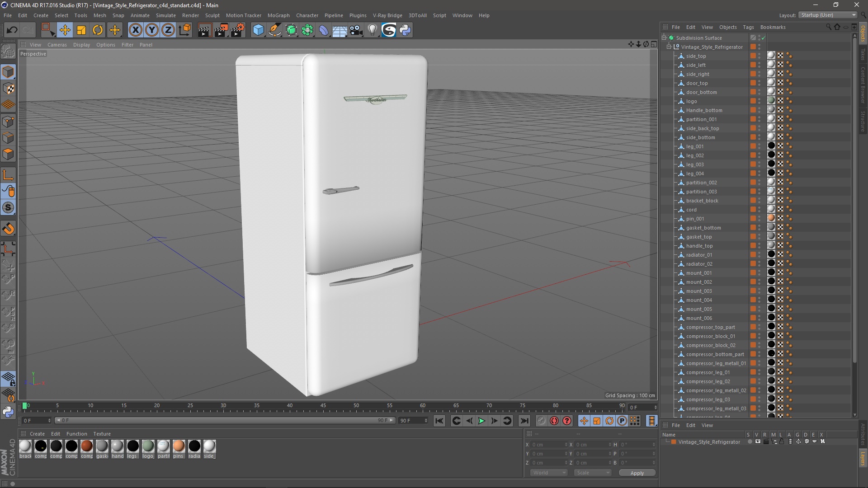868x488 pixels.
Task: Toggle X axis lock
Action: pyautogui.click(x=135, y=30)
